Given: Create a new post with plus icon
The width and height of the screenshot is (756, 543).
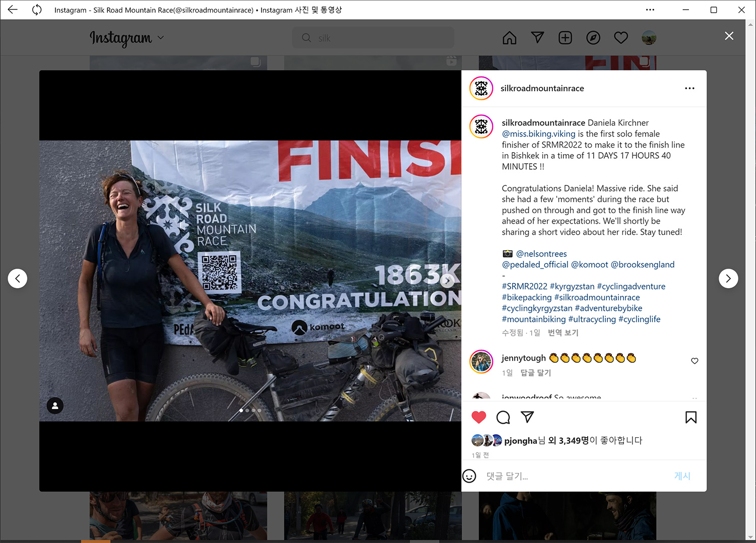Looking at the screenshot, I should (565, 38).
